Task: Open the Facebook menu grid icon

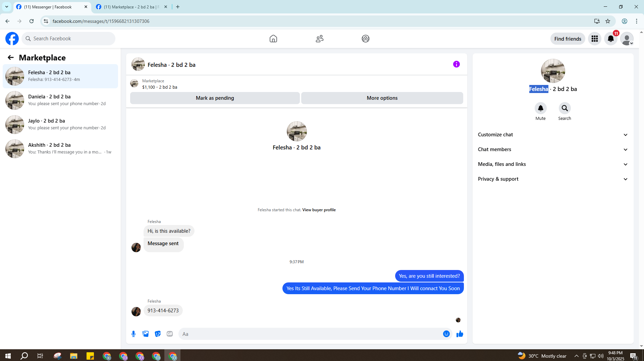Action: point(595,39)
